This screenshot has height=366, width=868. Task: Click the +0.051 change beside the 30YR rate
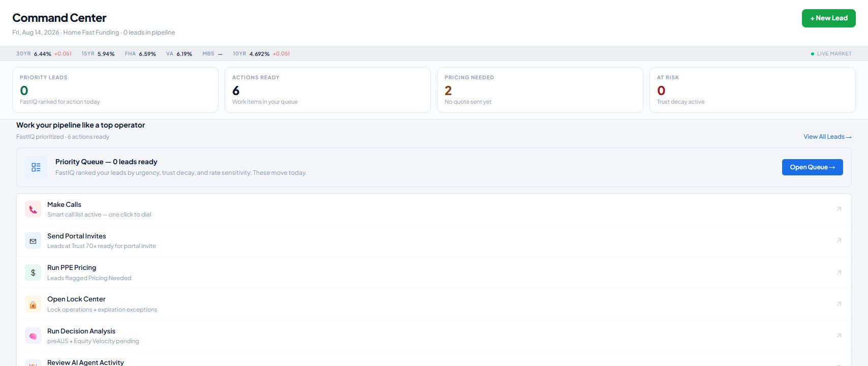coord(63,54)
